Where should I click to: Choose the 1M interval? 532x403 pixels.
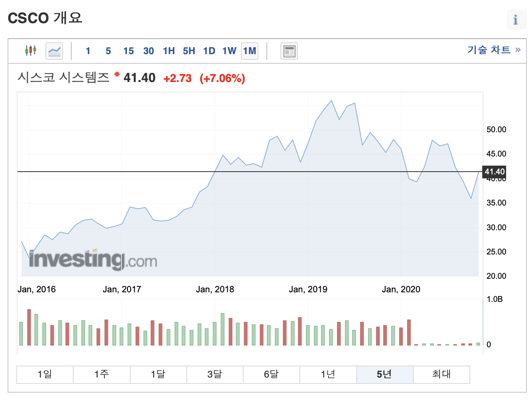tap(250, 51)
